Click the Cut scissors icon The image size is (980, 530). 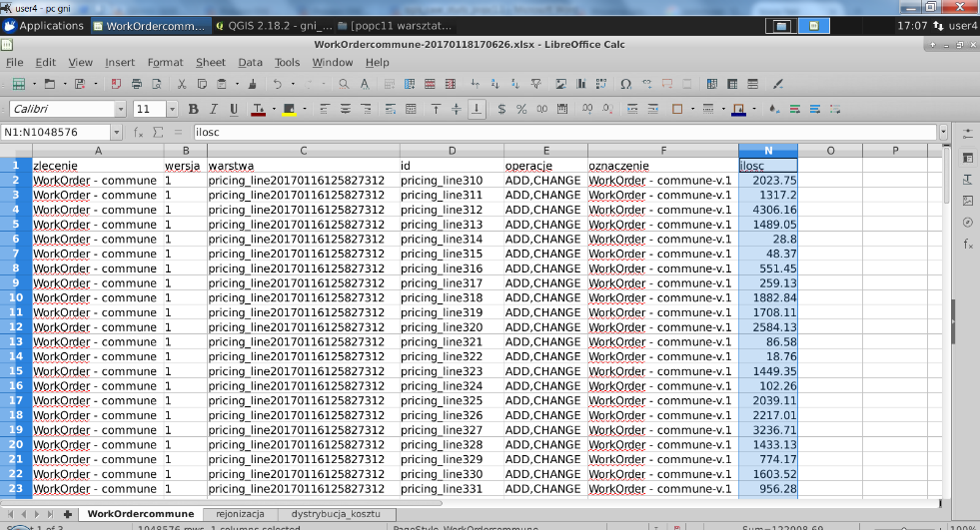181,85
